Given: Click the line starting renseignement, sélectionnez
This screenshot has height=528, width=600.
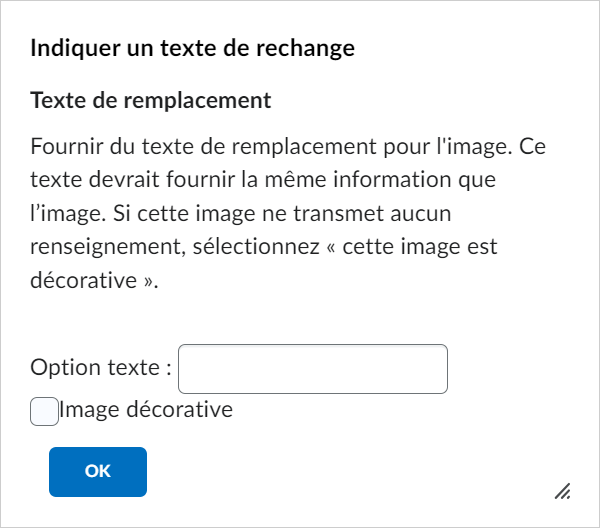Looking at the screenshot, I should point(264,247).
